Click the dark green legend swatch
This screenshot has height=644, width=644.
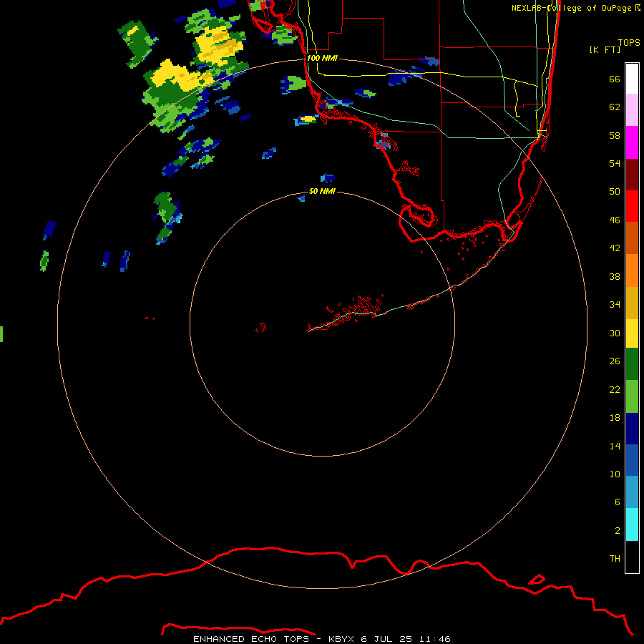click(632, 364)
